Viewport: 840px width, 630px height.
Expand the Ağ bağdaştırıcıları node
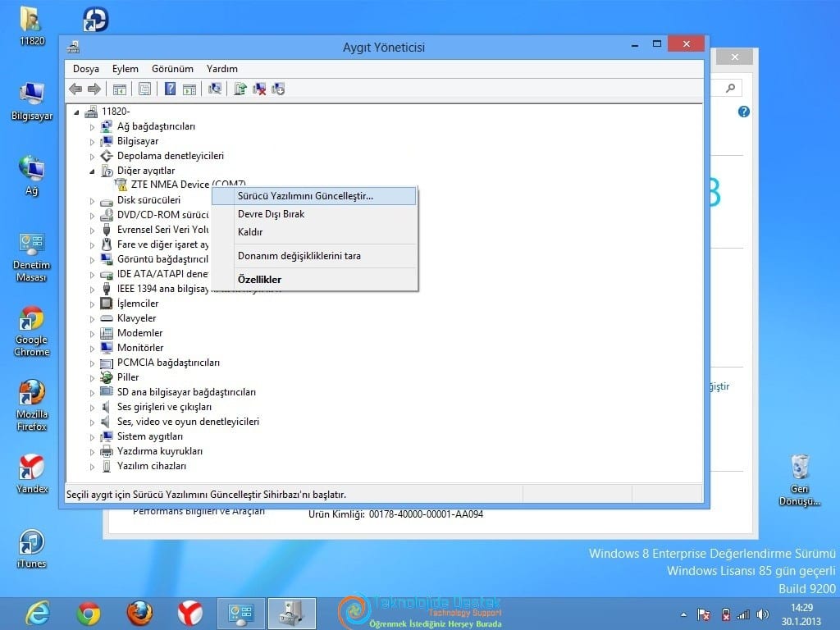(92, 127)
